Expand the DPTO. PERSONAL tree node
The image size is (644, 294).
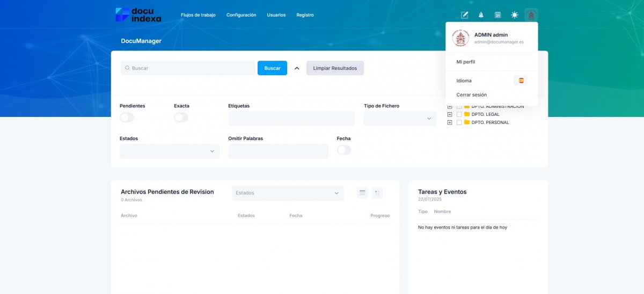coord(450,122)
